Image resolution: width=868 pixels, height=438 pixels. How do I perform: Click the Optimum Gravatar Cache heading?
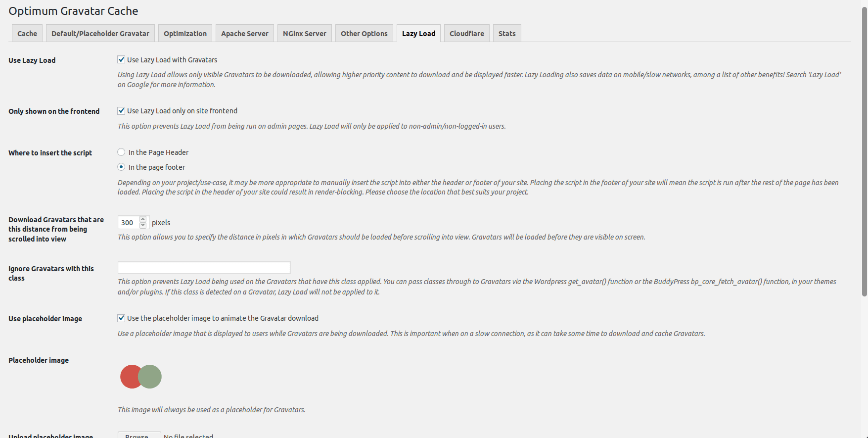point(73,11)
